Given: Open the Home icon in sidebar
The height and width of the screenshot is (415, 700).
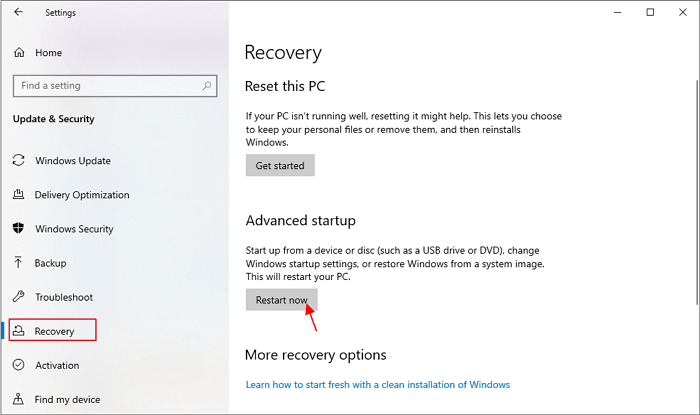Looking at the screenshot, I should 18,52.
